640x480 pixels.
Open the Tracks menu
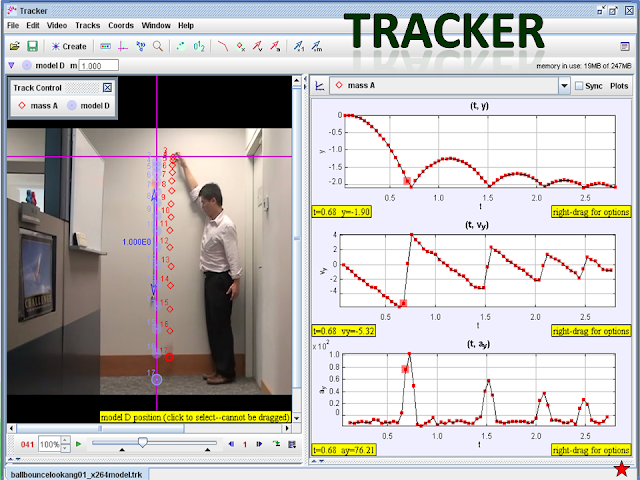pos(87,26)
